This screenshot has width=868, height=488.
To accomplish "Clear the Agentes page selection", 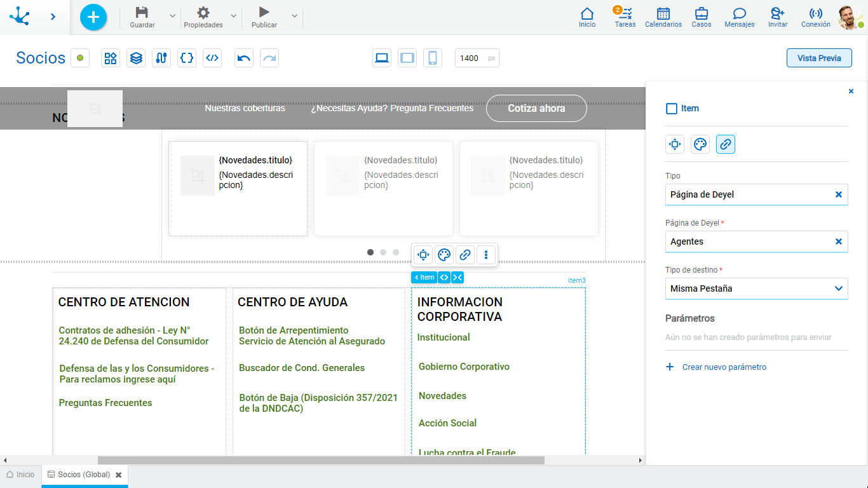I will tap(839, 241).
